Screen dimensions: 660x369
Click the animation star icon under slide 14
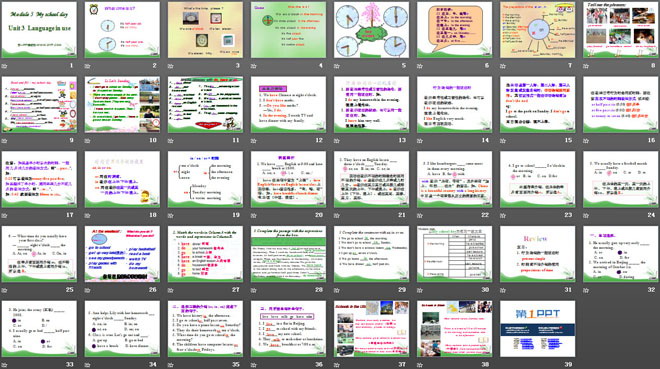[x=420, y=141]
